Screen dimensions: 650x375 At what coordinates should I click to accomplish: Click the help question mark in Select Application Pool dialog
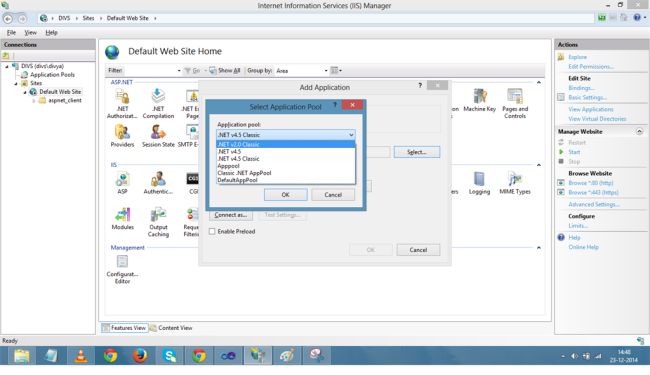pyautogui.click(x=335, y=105)
